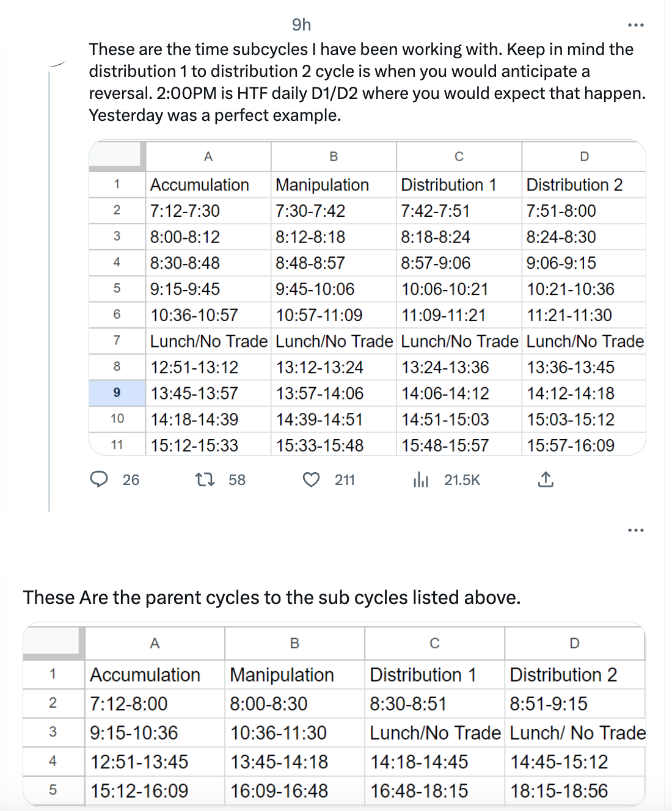Open the first post's three-dot menu
Viewport: 672px width, 811px height.
click(x=635, y=25)
